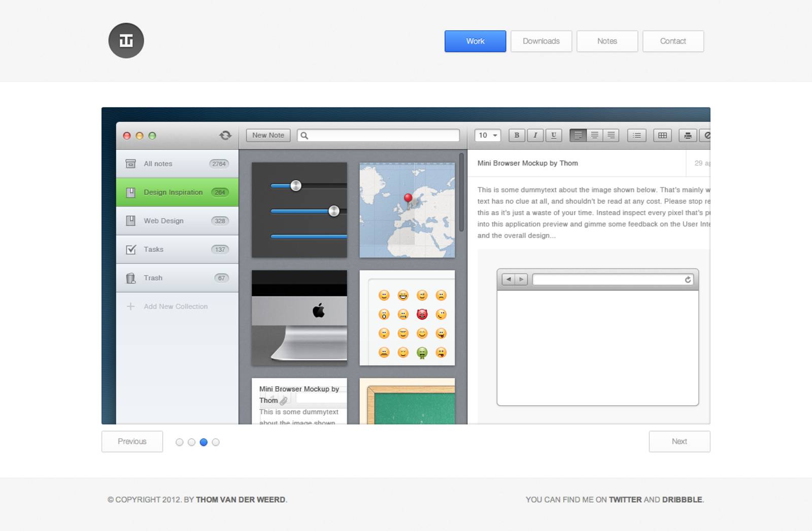Click the top slider handle thumbnail
Screen dimensions: 812x531
click(296, 186)
